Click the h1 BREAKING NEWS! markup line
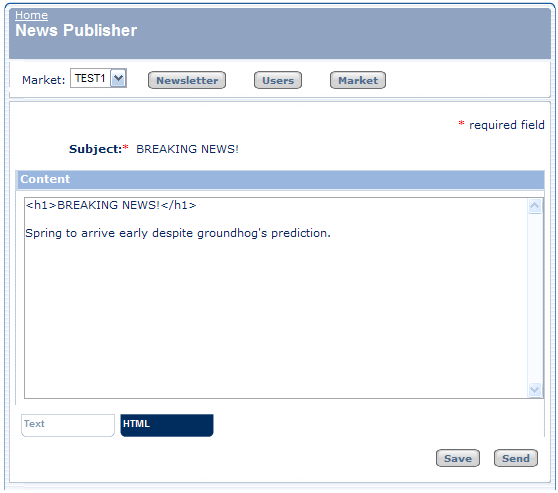Image resolution: width=558 pixels, height=493 pixels. (111, 205)
